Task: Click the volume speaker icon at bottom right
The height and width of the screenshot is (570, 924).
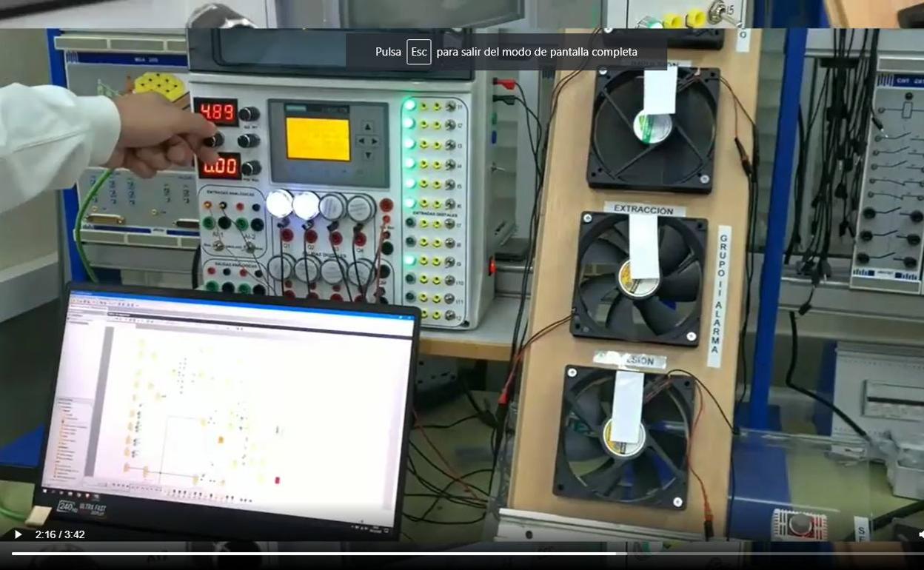Action: (x=920, y=534)
